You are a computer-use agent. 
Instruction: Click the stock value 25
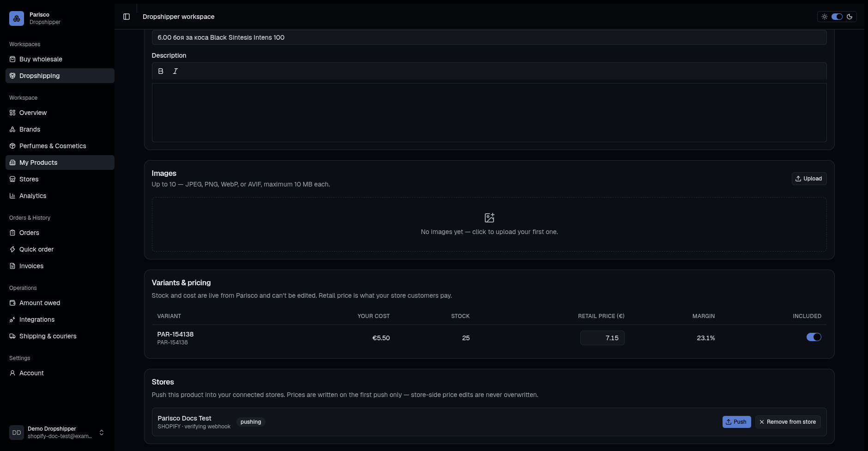tap(466, 338)
